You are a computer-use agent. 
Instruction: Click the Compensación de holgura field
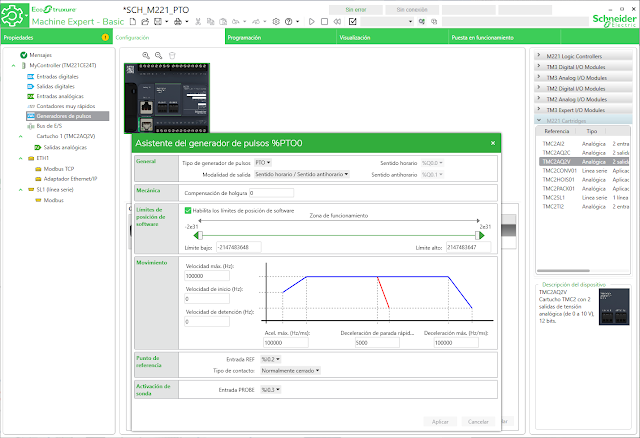click(x=271, y=193)
